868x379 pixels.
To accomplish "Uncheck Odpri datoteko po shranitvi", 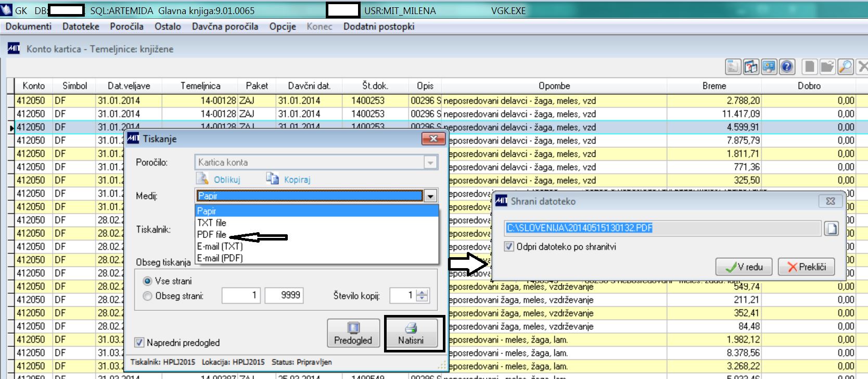I will pos(509,247).
